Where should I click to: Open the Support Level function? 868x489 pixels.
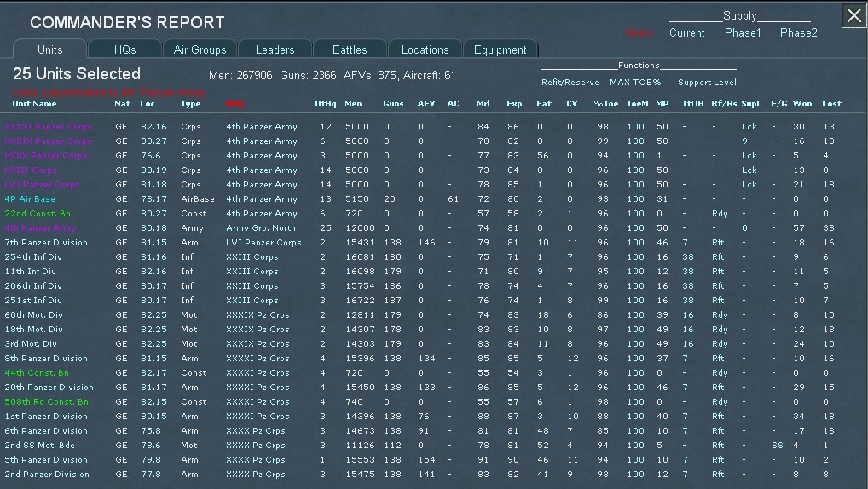(705, 83)
